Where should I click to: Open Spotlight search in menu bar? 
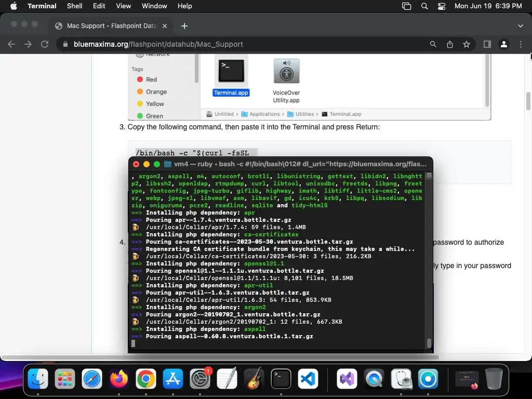pyautogui.click(x=424, y=6)
